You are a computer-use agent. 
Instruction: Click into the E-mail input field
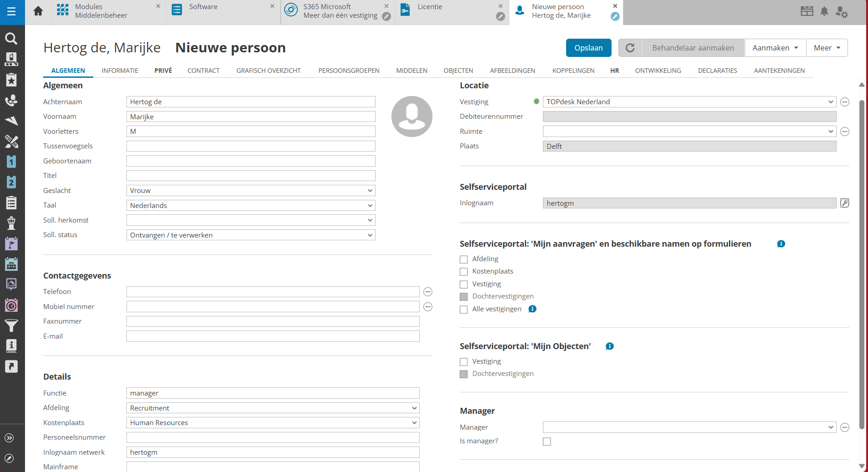[x=273, y=336]
